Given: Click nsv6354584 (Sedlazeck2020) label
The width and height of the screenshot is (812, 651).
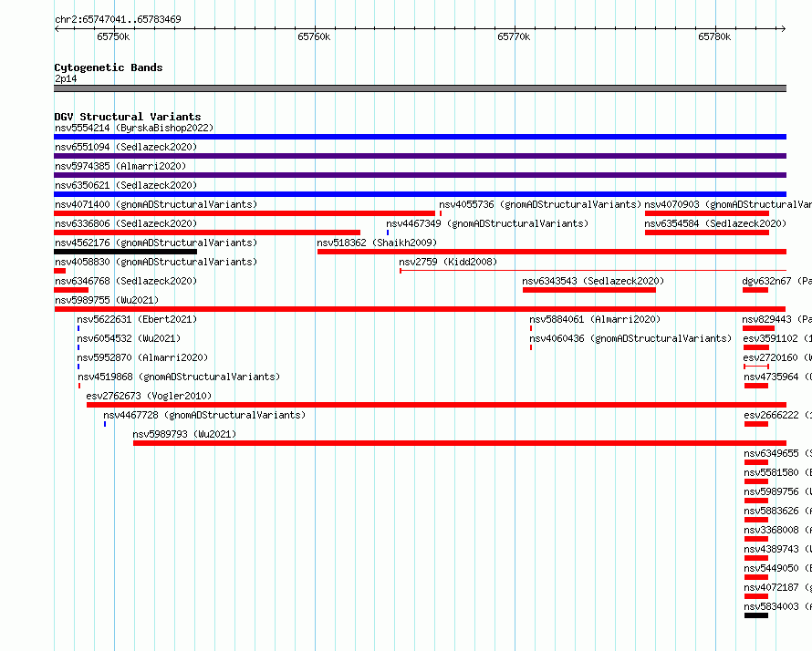Looking at the screenshot, I should click(715, 223).
